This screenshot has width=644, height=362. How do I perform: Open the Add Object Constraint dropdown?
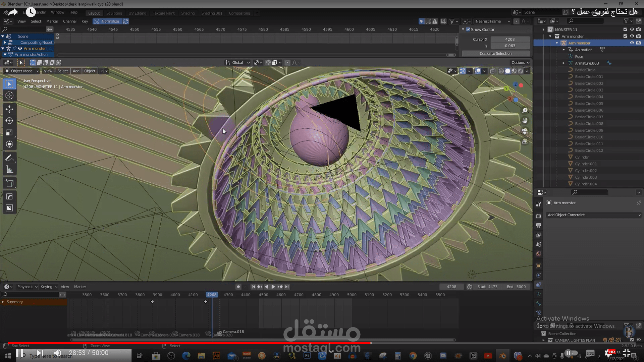594,215
